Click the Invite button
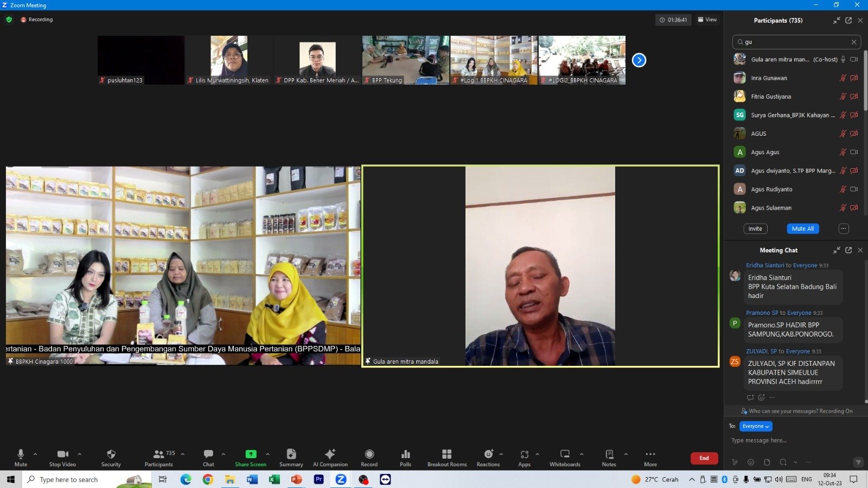Screen dimensions: 868x488 point(755,229)
